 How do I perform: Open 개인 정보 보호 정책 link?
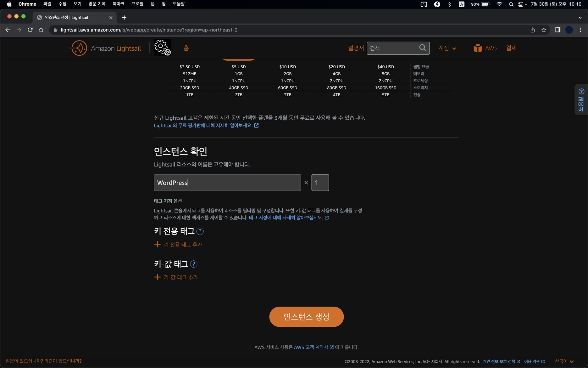coord(501,361)
